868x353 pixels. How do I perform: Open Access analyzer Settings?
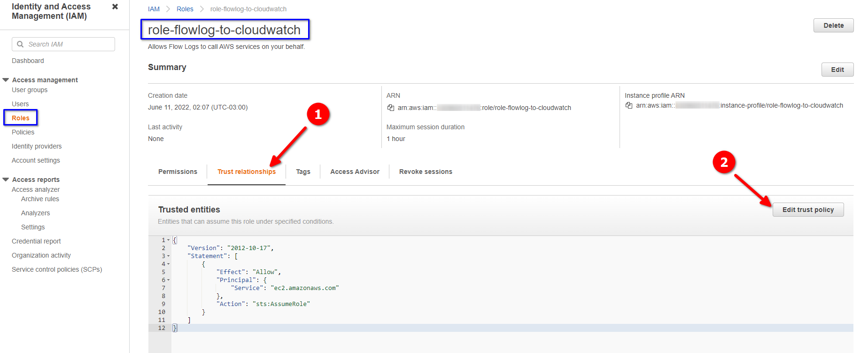coord(33,227)
